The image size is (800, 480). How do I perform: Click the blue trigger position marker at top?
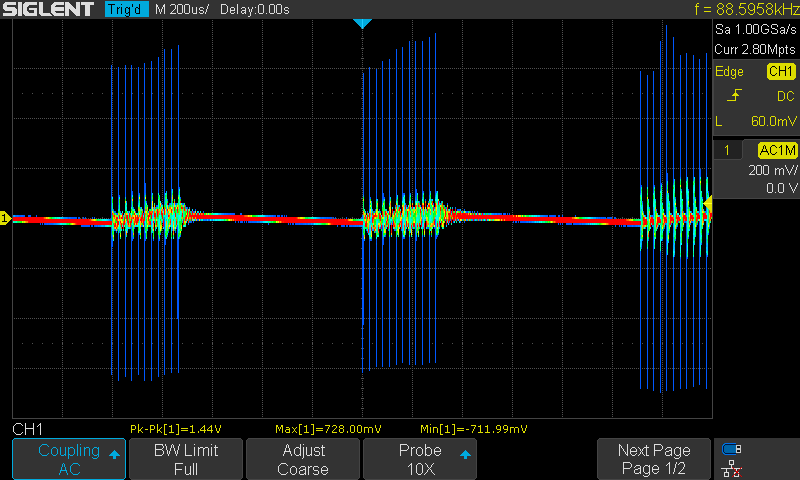[x=362, y=23]
